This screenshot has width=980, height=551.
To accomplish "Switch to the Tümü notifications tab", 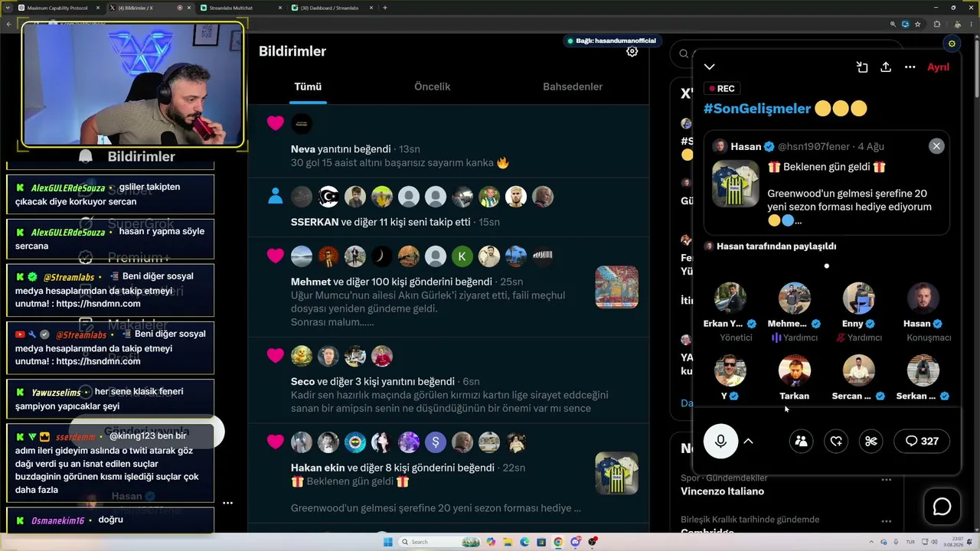I will click(x=308, y=86).
